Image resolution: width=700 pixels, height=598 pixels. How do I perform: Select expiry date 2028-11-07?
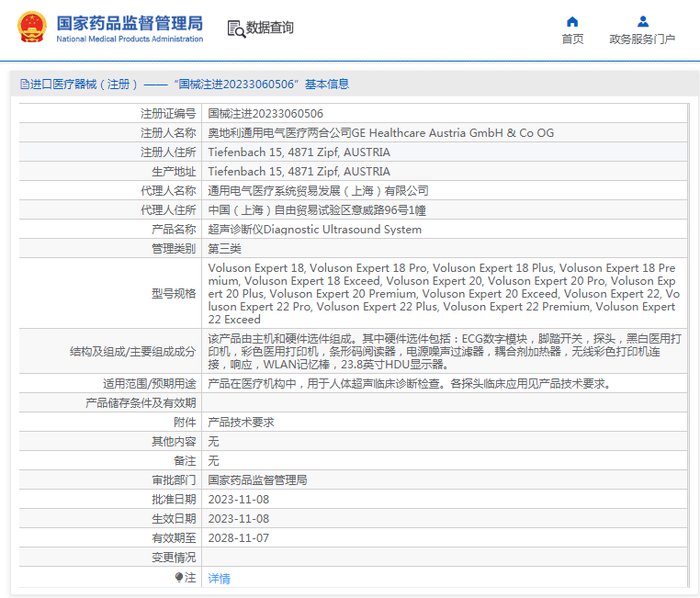click(239, 537)
